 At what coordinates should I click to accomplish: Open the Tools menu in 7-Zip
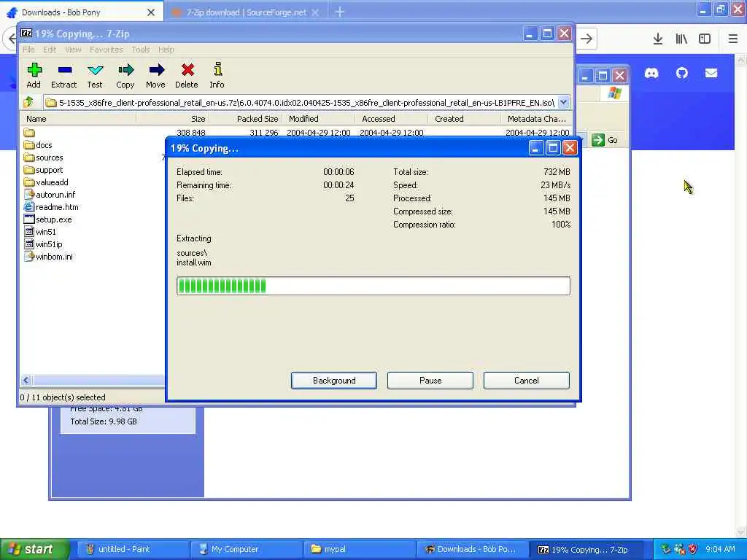[141, 50]
